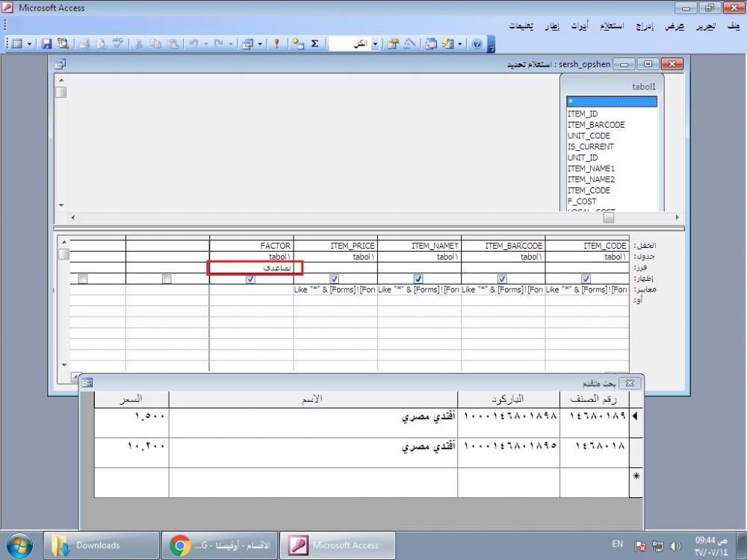This screenshot has height=560, width=747.
Task: Click the Query Type icon
Action: [248, 44]
